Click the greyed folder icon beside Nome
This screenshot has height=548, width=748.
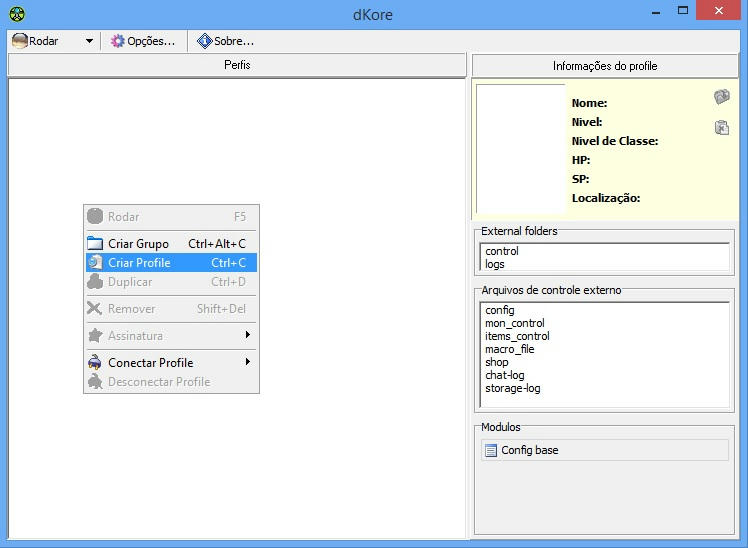(721, 97)
